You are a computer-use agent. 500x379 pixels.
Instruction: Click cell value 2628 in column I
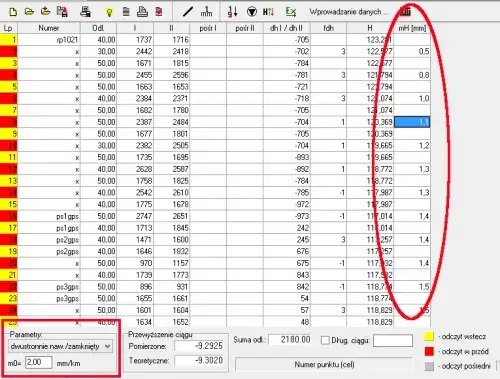click(x=135, y=169)
